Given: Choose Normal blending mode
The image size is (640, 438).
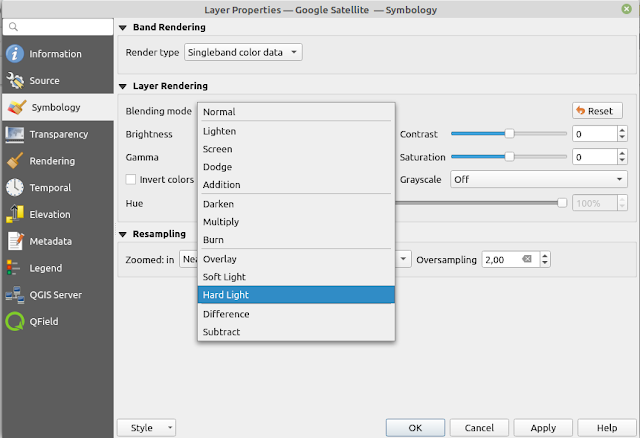Looking at the screenshot, I should point(296,111).
